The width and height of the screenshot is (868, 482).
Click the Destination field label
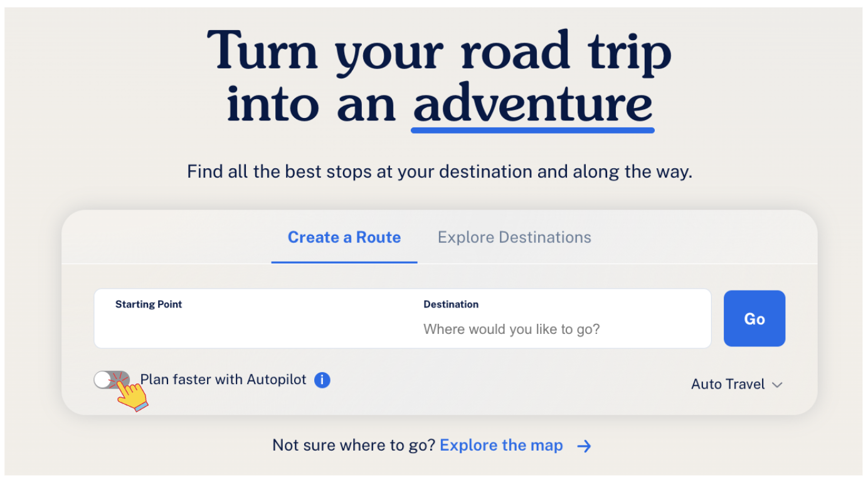pyautogui.click(x=451, y=304)
